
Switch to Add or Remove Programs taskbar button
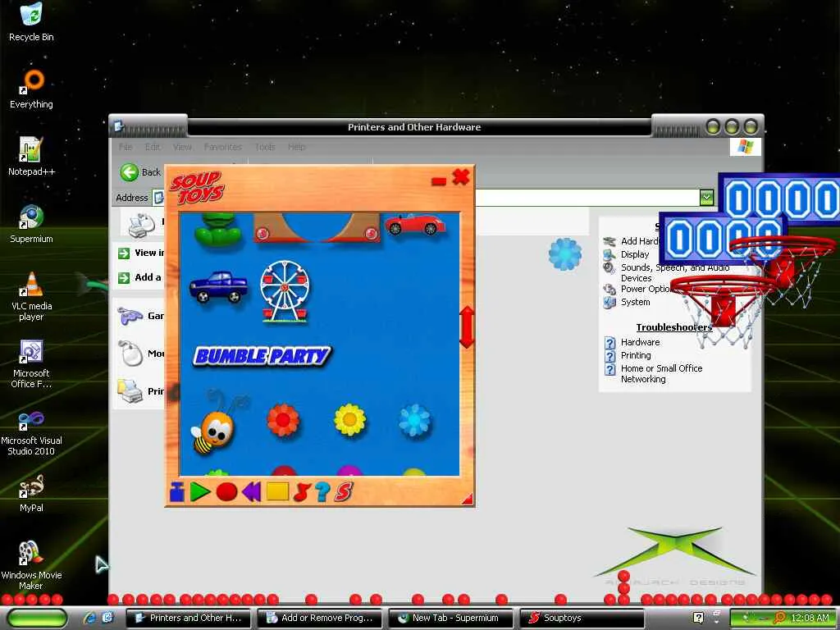[x=319, y=618]
